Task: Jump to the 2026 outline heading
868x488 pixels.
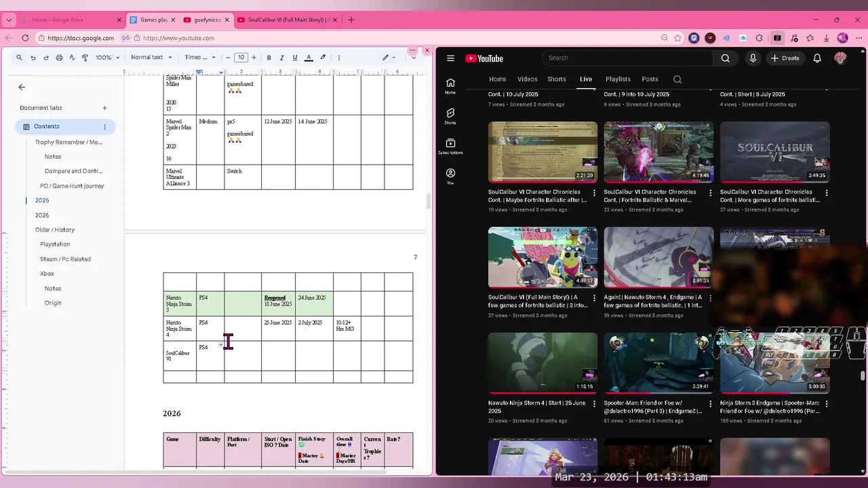Action: coord(42,216)
